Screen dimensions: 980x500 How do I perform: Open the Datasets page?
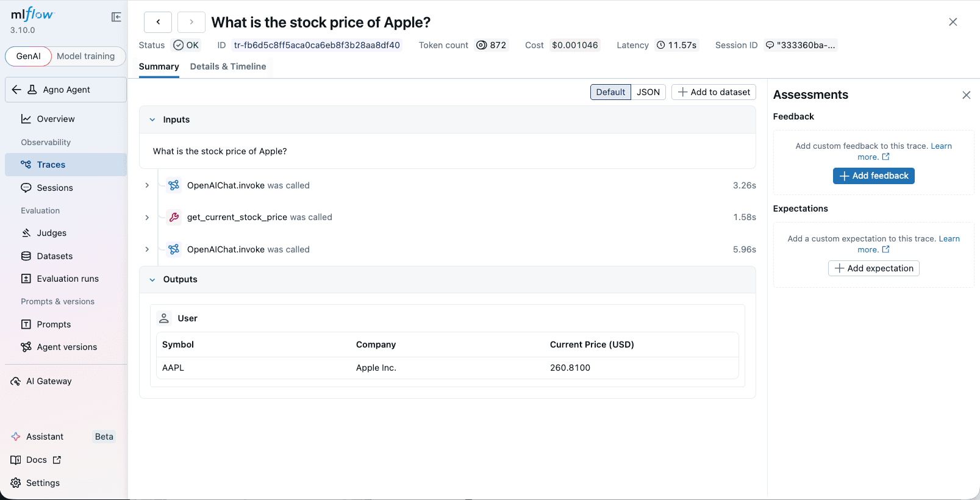[66, 256]
